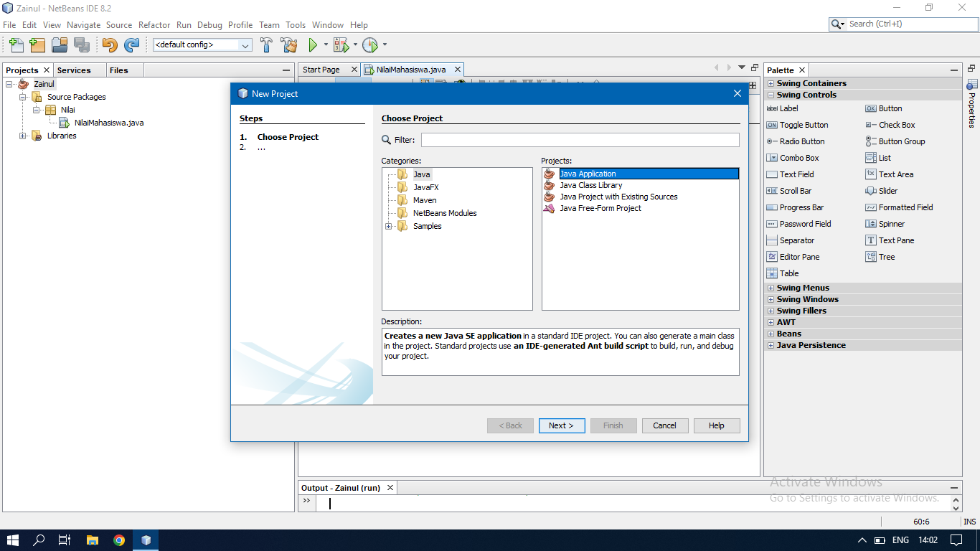The height and width of the screenshot is (551, 980).
Task: Select Combo Box in the palette
Action: 793,158
